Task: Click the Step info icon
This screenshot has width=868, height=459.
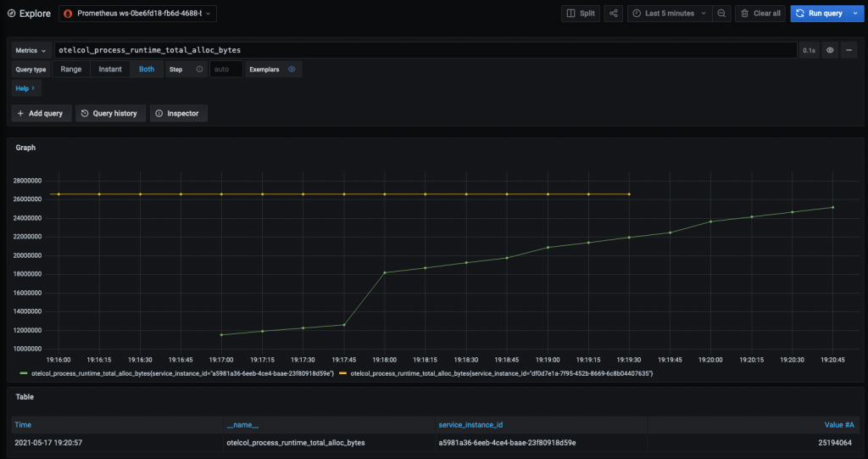Action: click(199, 70)
